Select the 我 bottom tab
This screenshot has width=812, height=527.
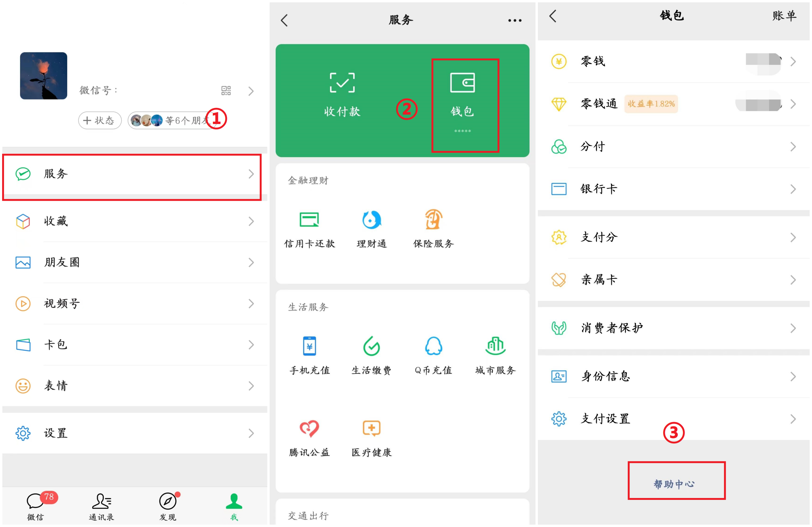pos(234,506)
